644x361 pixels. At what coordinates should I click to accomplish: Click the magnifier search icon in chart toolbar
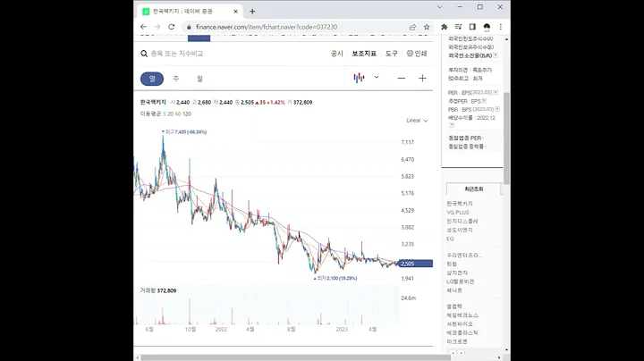click(144, 54)
